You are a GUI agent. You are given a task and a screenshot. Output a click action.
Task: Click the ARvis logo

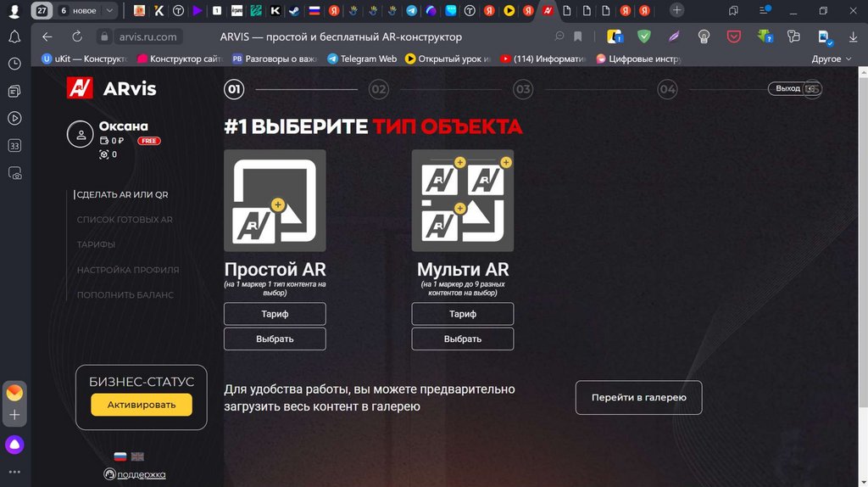click(111, 88)
